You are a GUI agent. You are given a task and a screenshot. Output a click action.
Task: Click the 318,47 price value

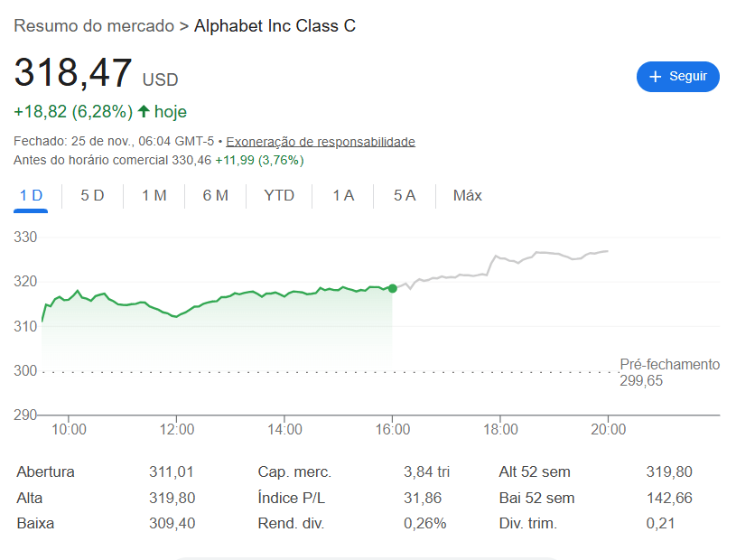pos(73,73)
